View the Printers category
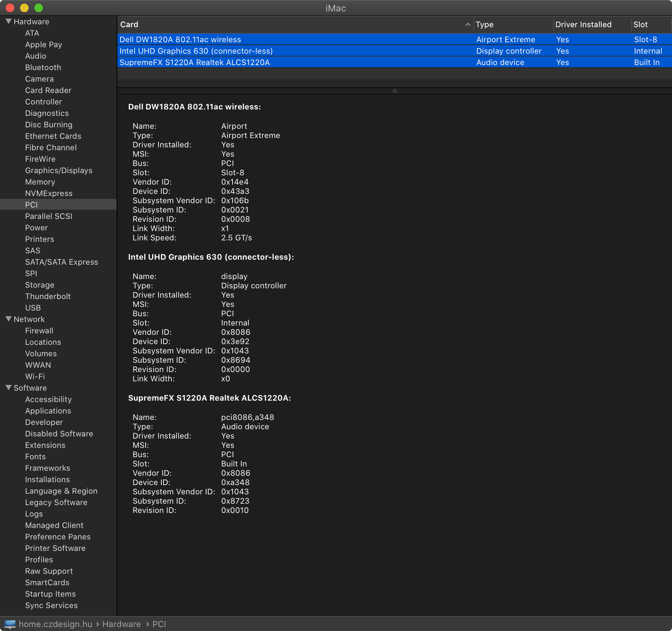This screenshot has height=631, width=672. pyautogui.click(x=39, y=239)
